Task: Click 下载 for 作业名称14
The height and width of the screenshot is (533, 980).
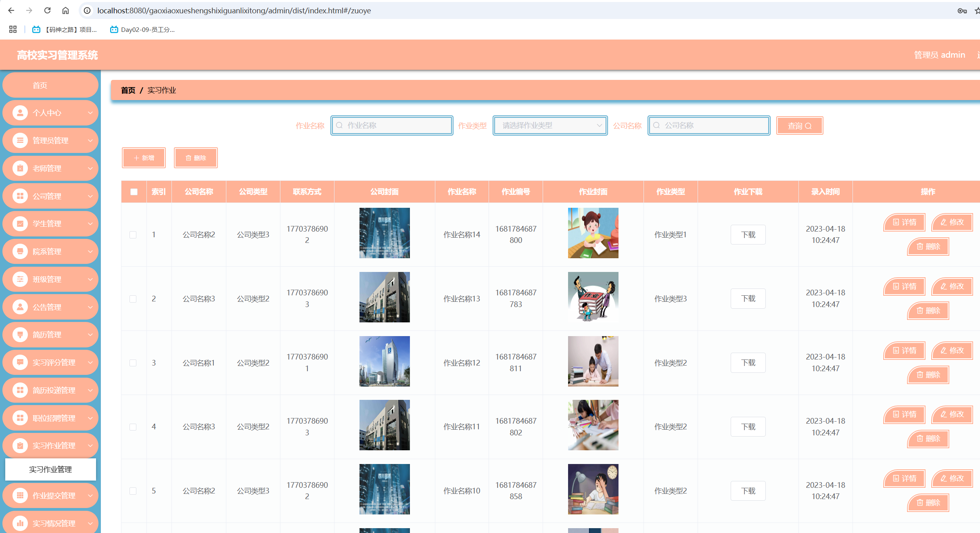Action: tap(748, 235)
